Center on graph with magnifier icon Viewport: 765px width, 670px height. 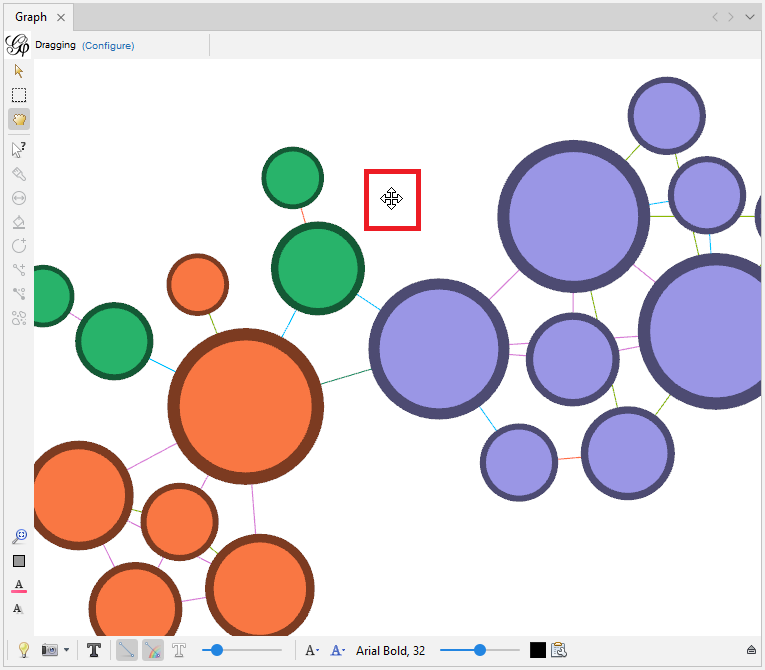click(x=19, y=537)
